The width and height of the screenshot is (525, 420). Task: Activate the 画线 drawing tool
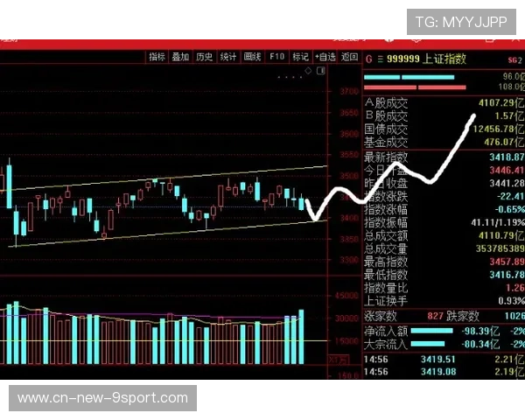click(253, 56)
